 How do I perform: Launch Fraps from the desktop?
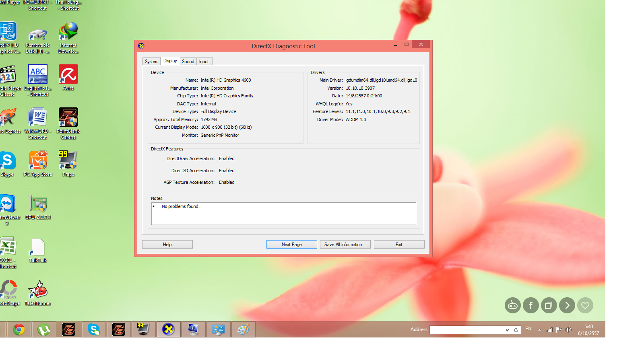tap(68, 164)
